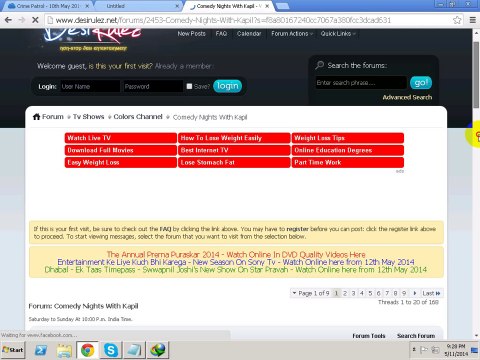This screenshot has height=360, width=480.
Task: Open Calendar menu item
Action: (x=249, y=34)
